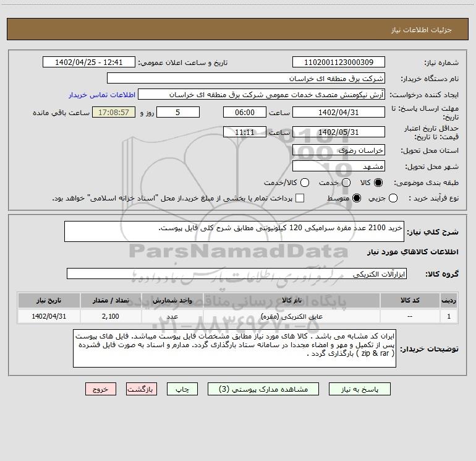The image size is (476, 461).
Task: Click the remaining time 17:08:57 field
Action: (x=114, y=112)
